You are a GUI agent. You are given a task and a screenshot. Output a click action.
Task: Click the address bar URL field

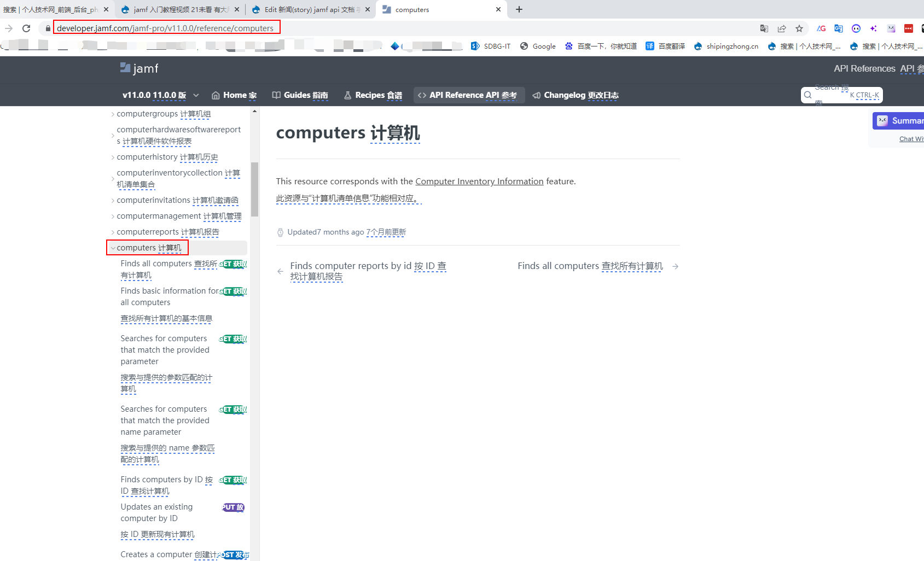point(166,28)
